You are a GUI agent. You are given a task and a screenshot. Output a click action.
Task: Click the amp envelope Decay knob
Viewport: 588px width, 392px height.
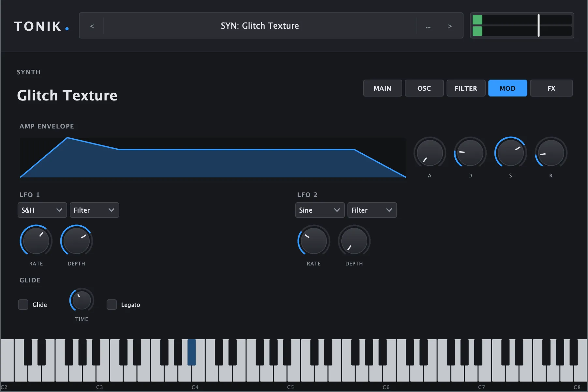470,153
